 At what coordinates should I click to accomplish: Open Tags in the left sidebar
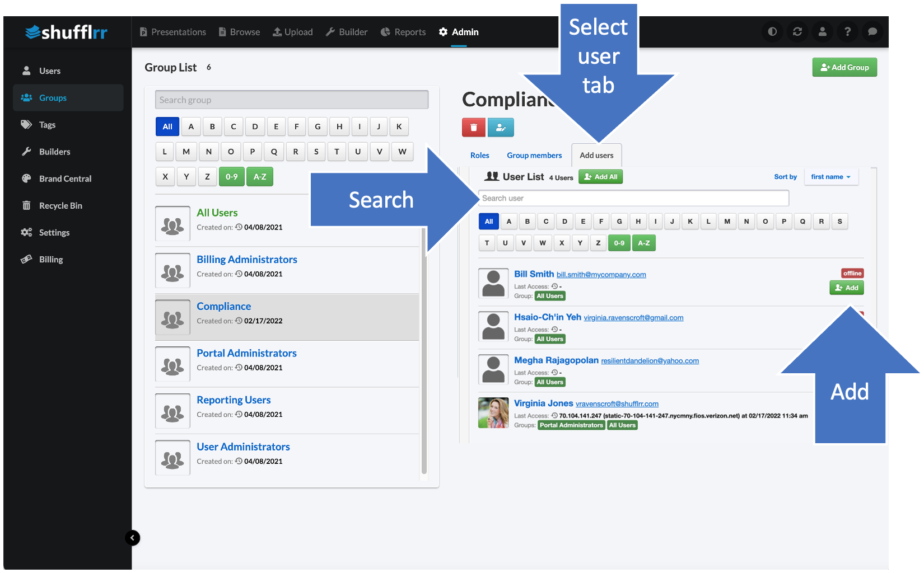click(68, 125)
